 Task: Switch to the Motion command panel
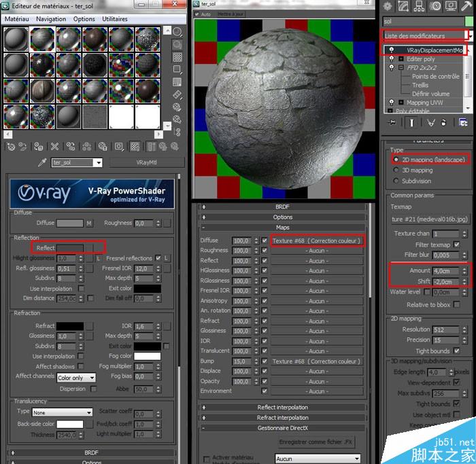coord(436,6)
